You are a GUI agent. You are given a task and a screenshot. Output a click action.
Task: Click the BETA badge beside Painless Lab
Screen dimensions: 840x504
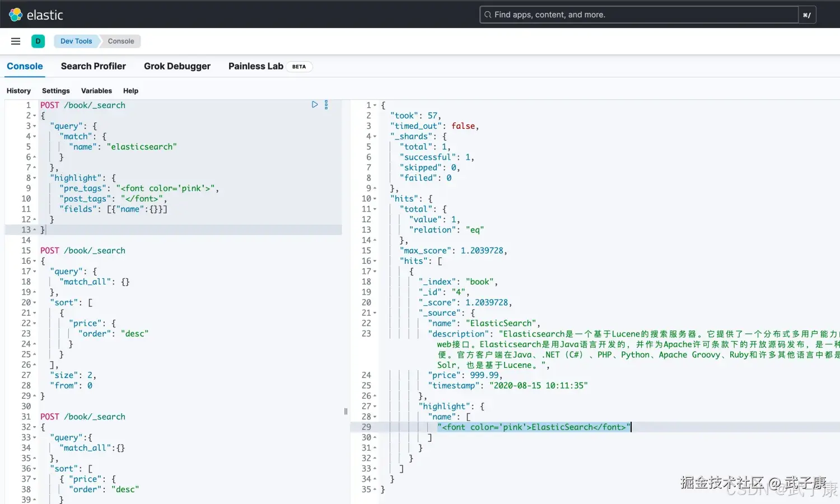pos(299,67)
